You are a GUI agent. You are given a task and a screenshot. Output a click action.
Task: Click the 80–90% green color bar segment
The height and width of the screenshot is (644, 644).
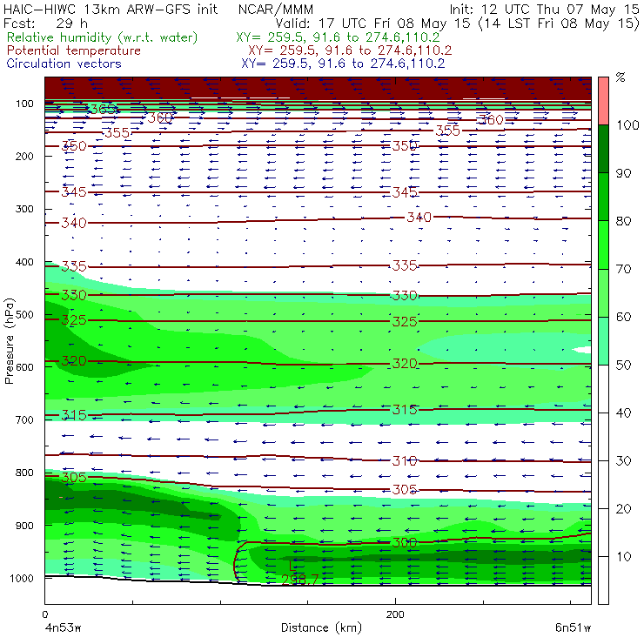tap(603, 197)
